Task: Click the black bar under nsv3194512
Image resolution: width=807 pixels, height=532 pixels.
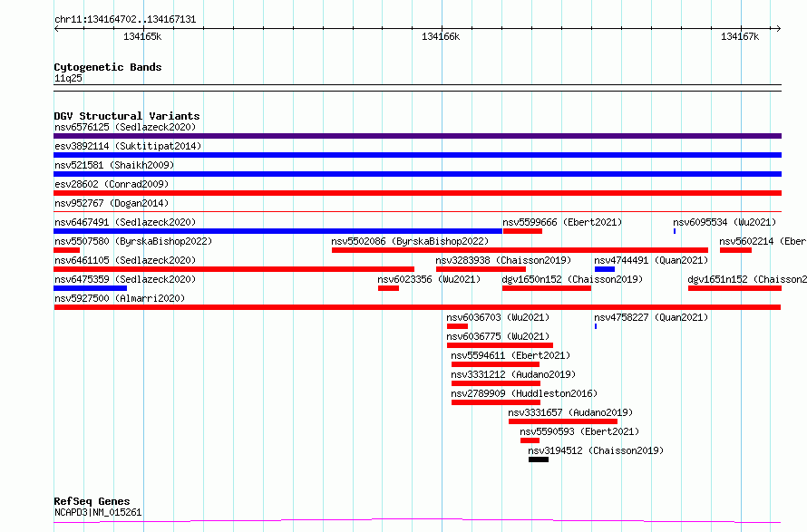Action: [539, 459]
